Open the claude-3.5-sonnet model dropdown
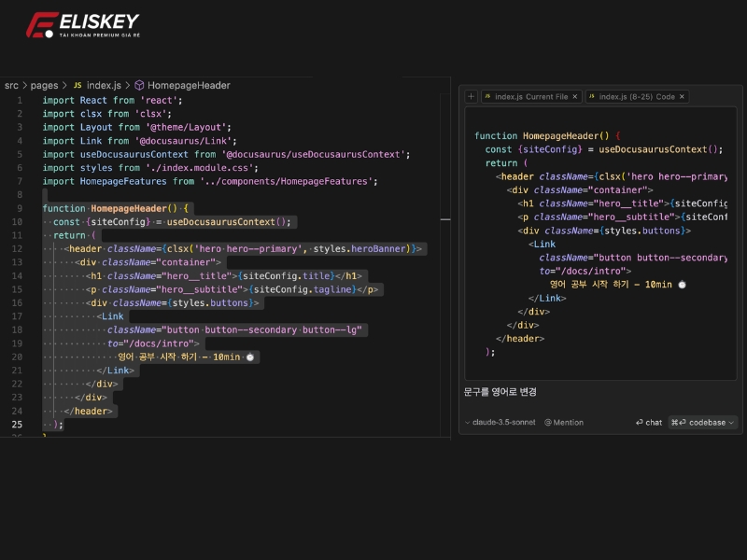 tap(501, 422)
